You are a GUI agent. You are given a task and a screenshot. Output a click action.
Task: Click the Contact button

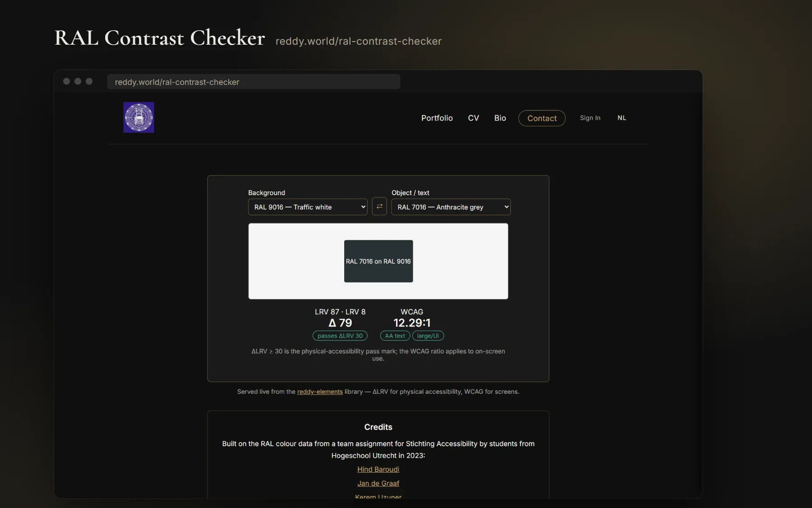click(x=542, y=118)
